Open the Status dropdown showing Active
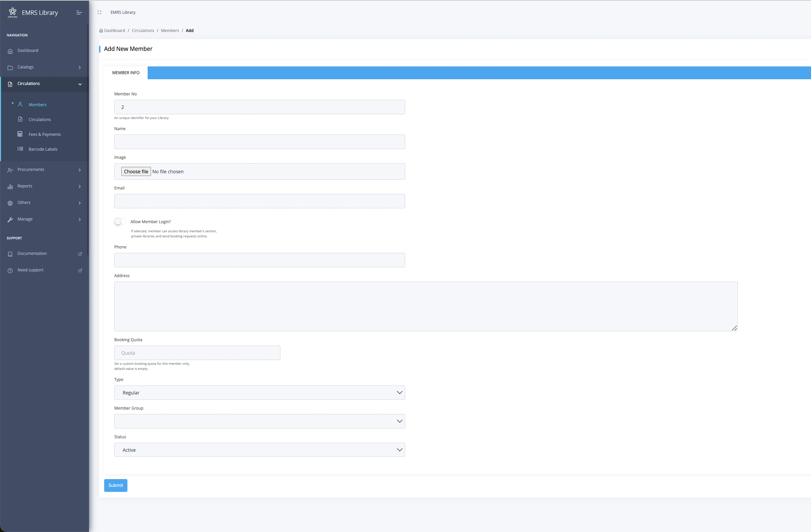 (259, 450)
